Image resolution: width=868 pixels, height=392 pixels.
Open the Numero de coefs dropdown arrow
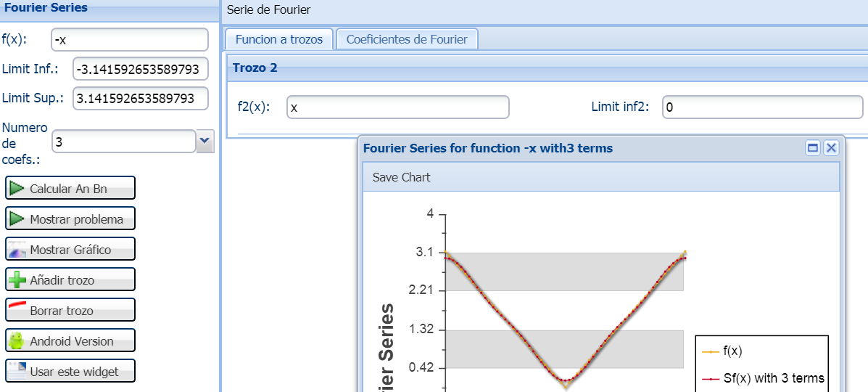(x=204, y=142)
